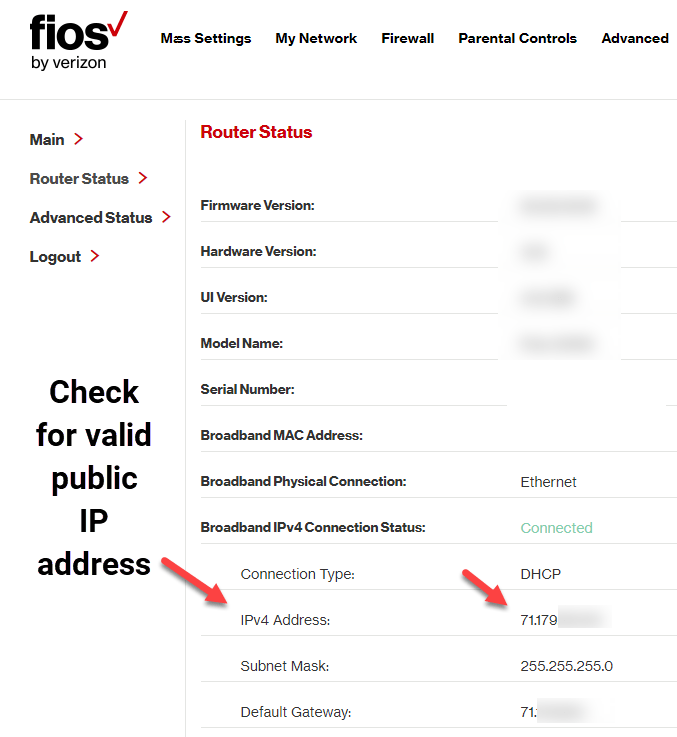Viewport: 677px width, 737px height.
Task: Click the red chevron next to Main
Action: tap(79, 139)
